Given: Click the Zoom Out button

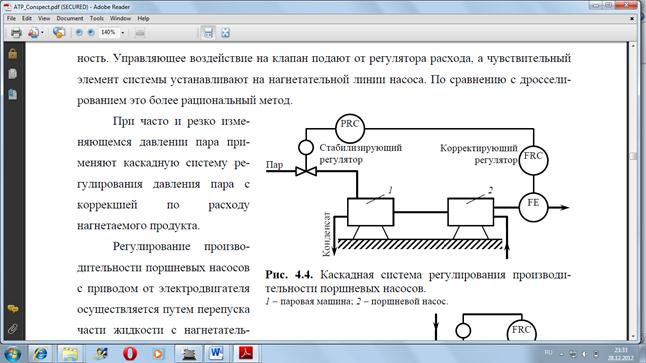Looking at the screenshot, I should (x=79, y=33).
